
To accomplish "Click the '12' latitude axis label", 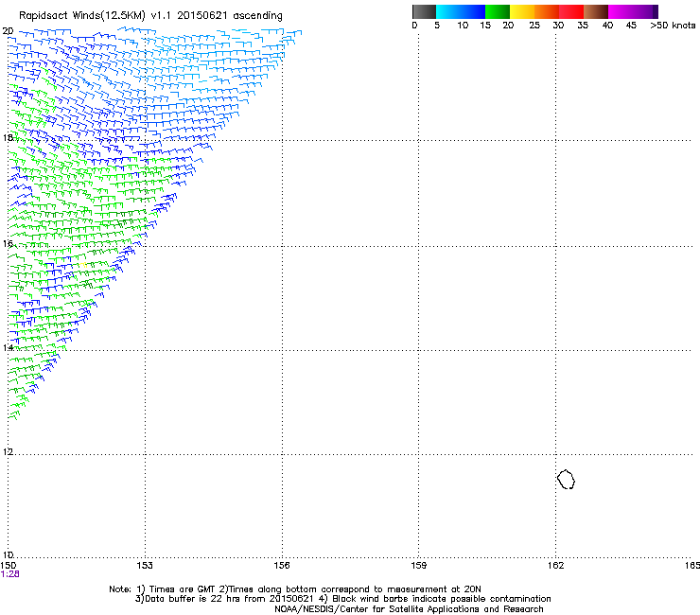I will click(8, 451).
